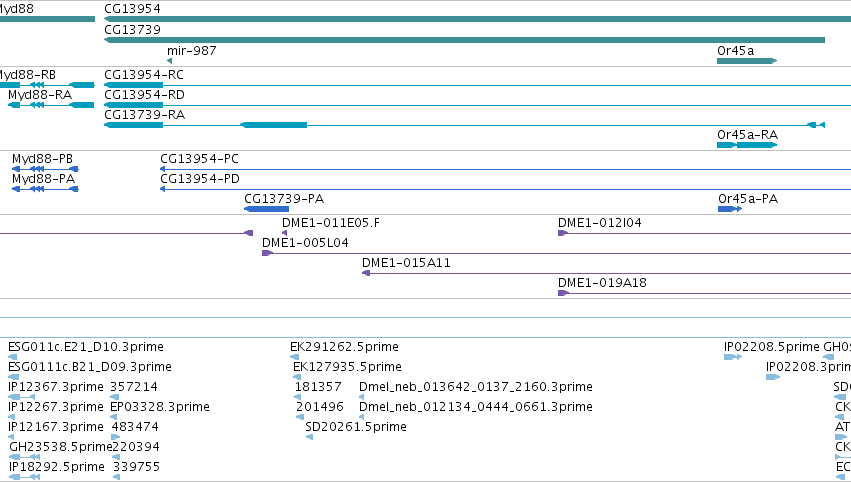Click the DME1-005L04 clone start
This screenshot has height=482, width=851.
coord(267,253)
